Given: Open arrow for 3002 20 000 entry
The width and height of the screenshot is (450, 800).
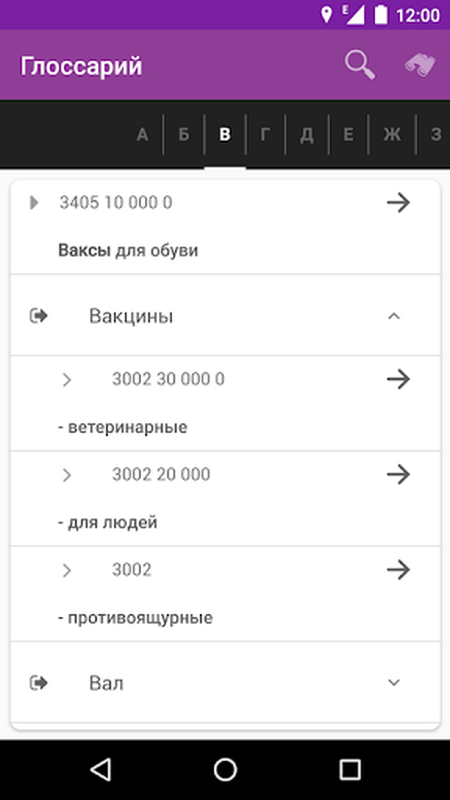Looking at the screenshot, I should pos(398,474).
